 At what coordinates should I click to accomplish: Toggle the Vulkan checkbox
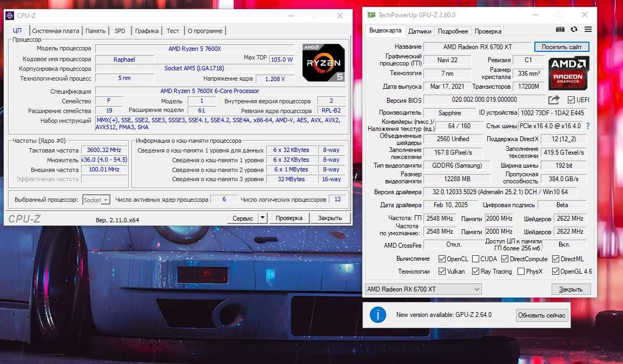point(442,271)
